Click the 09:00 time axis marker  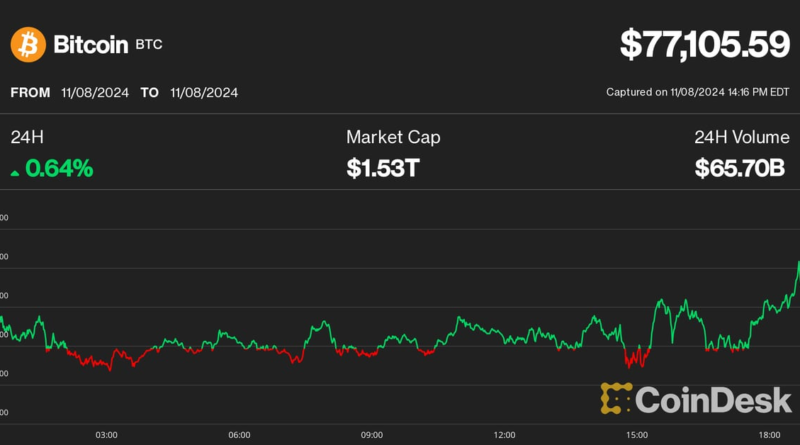372,435
